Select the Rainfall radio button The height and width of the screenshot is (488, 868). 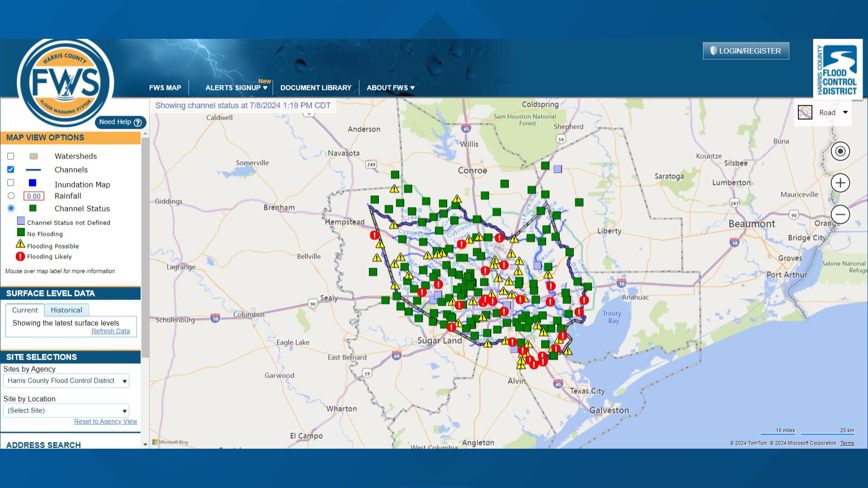click(x=11, y=196)
